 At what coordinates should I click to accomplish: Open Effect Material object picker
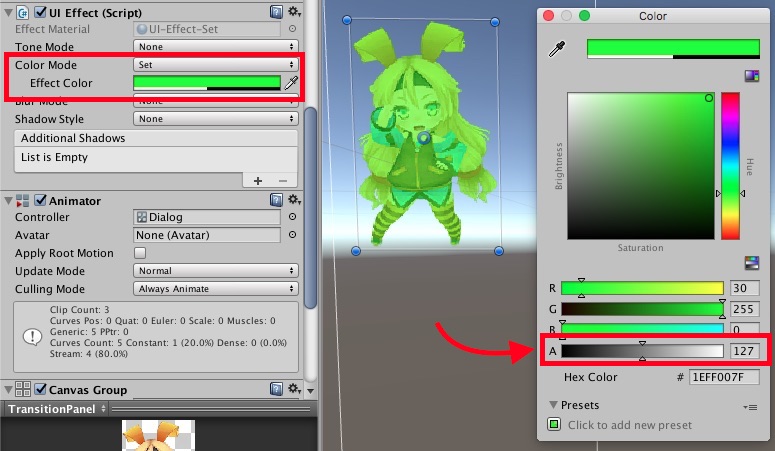293,29
